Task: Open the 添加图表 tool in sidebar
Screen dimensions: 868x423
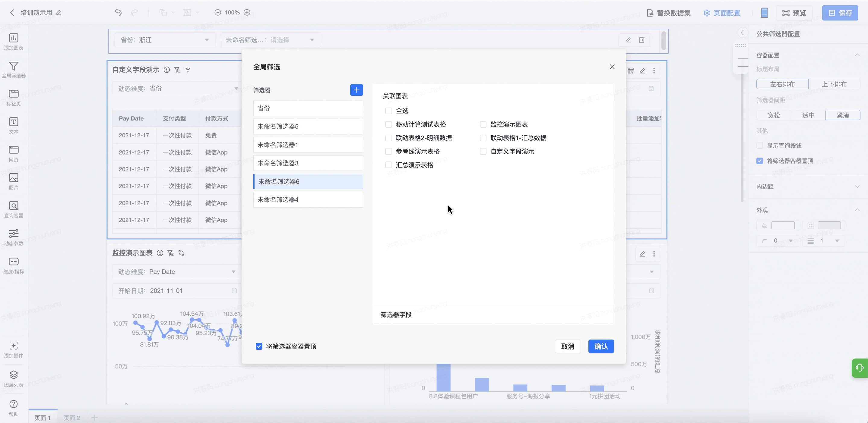Action: (x=14, y=42)
